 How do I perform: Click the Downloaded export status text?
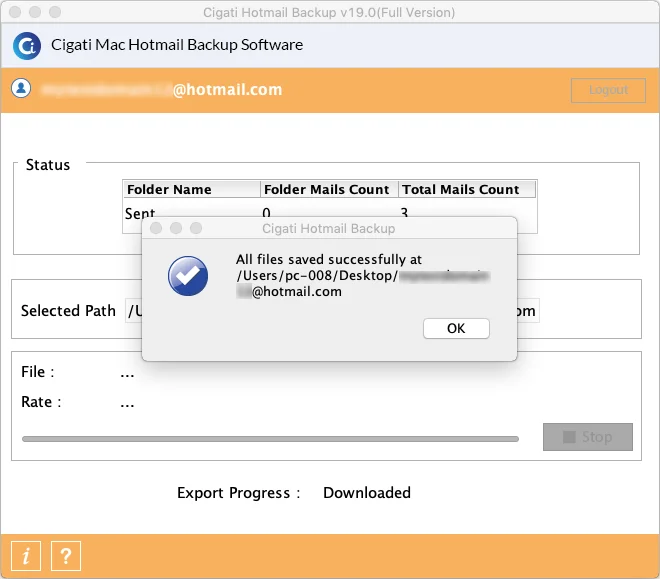point(367,493)
